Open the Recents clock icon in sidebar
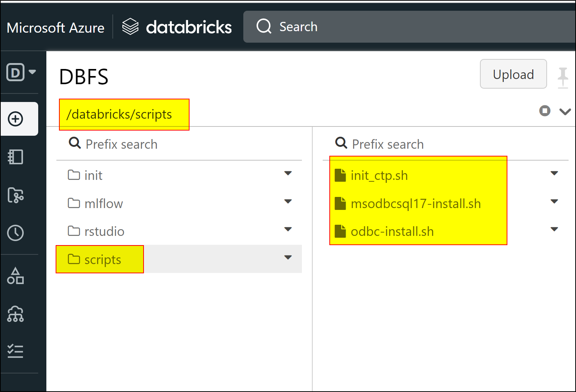 click(16, 233)
